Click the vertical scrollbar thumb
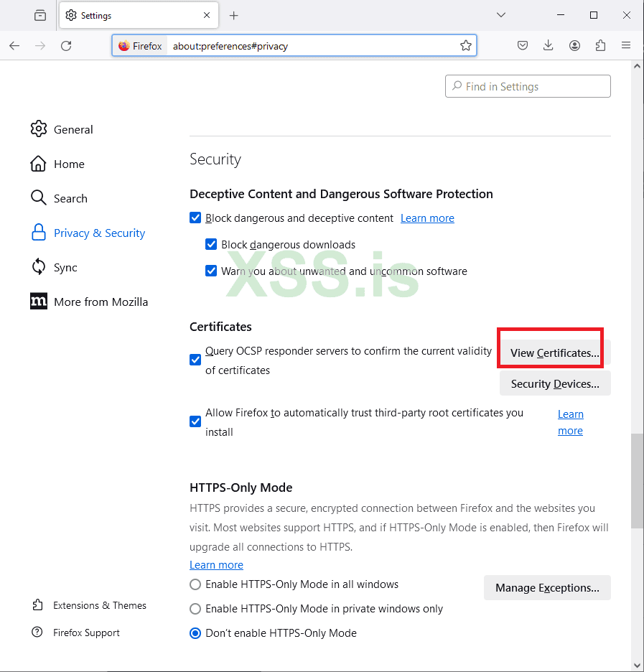644x672 pixels. click(636, 481)
